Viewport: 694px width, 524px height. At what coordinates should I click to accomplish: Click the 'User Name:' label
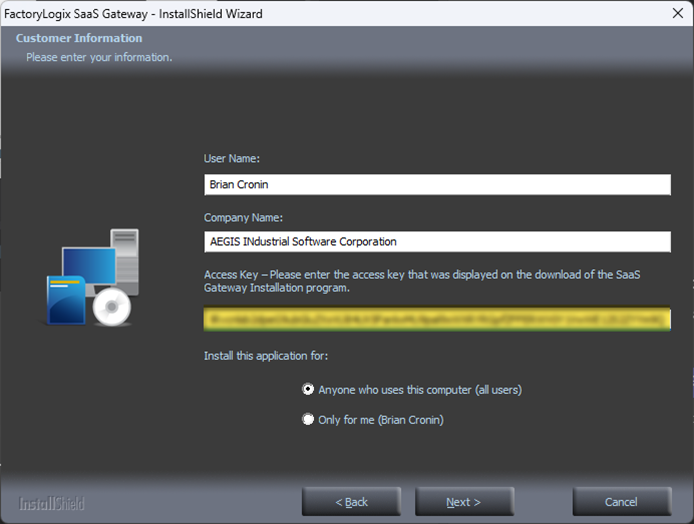click(231, 158)
